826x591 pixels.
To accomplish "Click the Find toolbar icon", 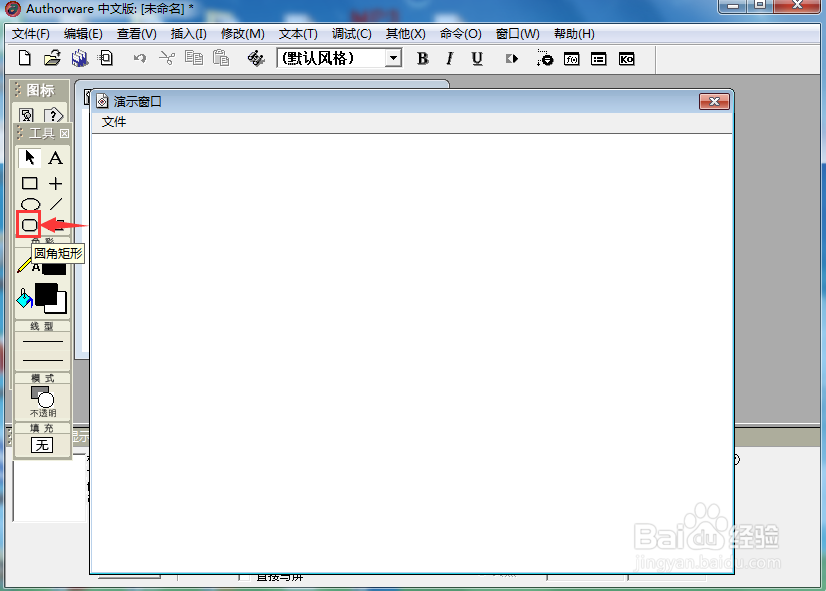I will 256,58.
